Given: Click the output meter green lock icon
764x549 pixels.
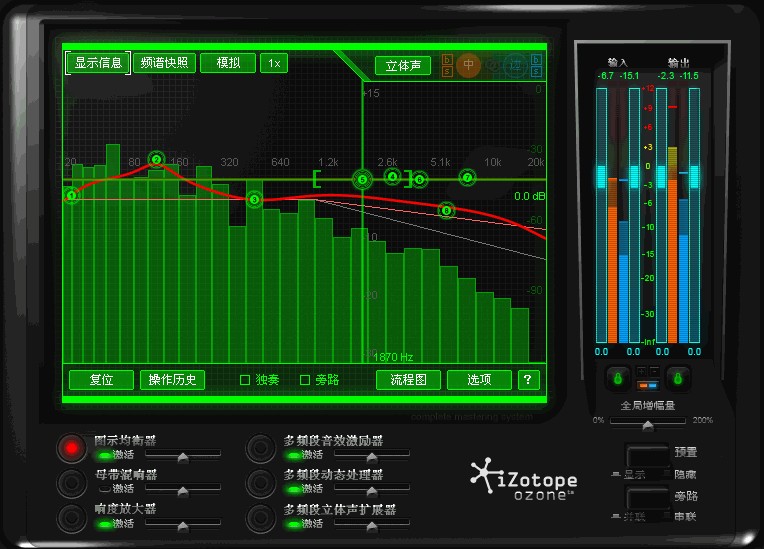Looking at the screenshot, I should pos(678,380).
